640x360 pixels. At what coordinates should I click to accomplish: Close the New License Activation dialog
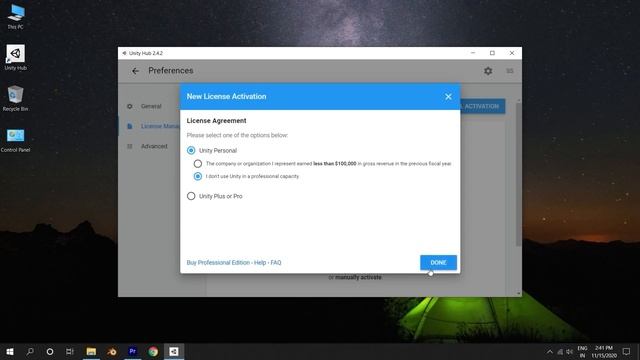click(448, 97)
